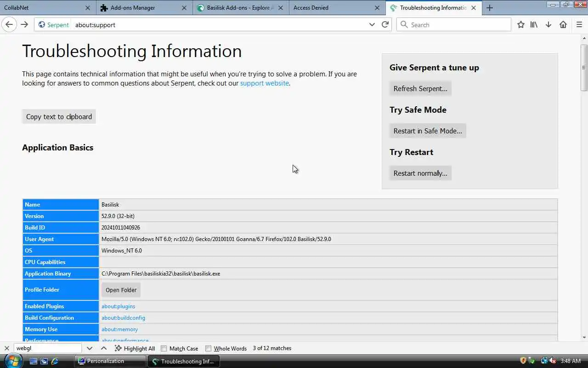Close the find bar
The height and width of the screenshot is (368, 588).
point(6,348)
